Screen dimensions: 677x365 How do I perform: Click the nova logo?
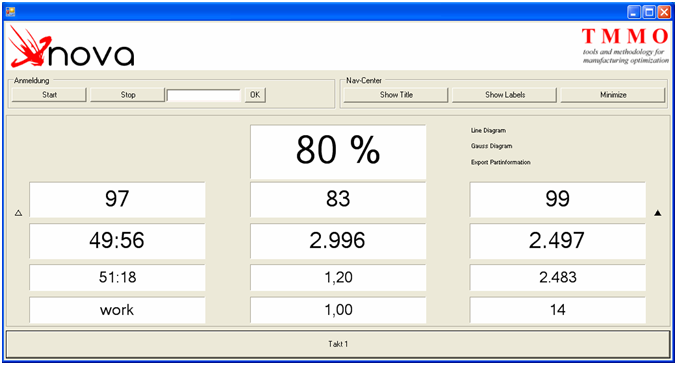pyautogui.click(x=72, y=47)
